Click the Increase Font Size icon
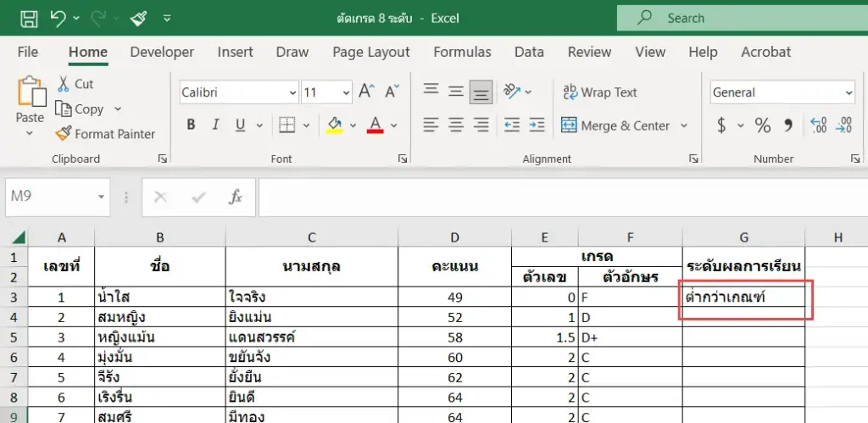Viewport: 868px width, 423px height. pyautogui.click(x=366, y=92)
